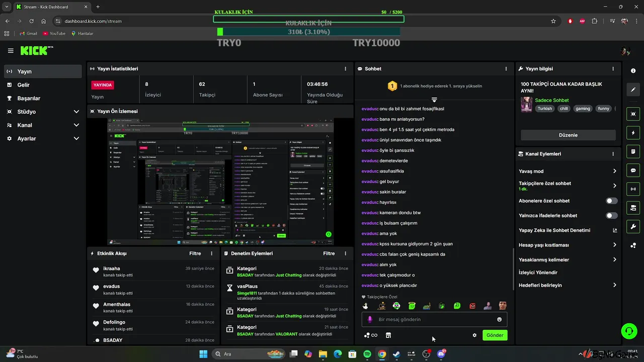Click the stream preview thumbnail
The image size is (644, 362).
[x=220, y=182]
